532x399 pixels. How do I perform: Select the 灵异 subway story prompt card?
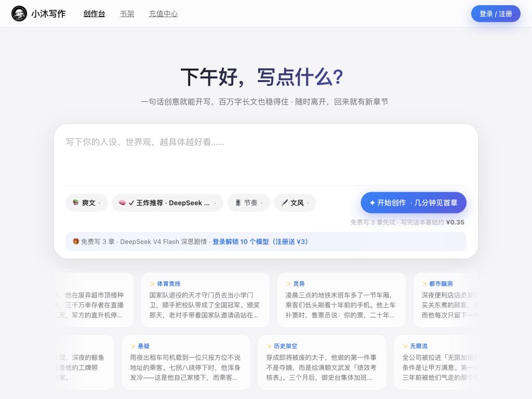pos(341,300)
